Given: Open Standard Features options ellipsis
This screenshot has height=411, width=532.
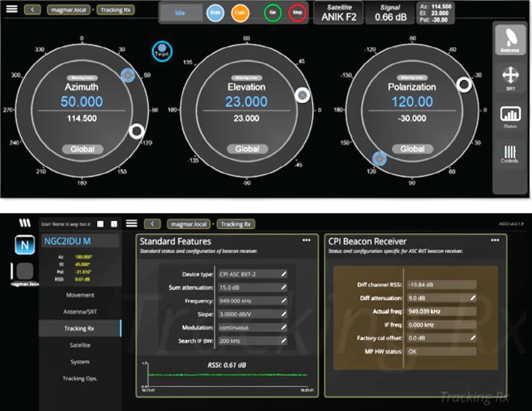Looking at the screenshot, I should [306, 240].
